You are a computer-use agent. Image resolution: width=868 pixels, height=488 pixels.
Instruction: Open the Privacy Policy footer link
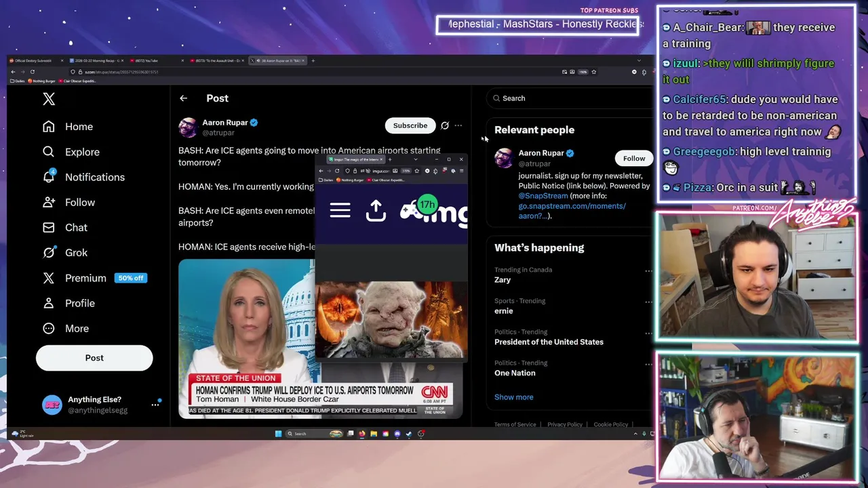pos(565,424)
